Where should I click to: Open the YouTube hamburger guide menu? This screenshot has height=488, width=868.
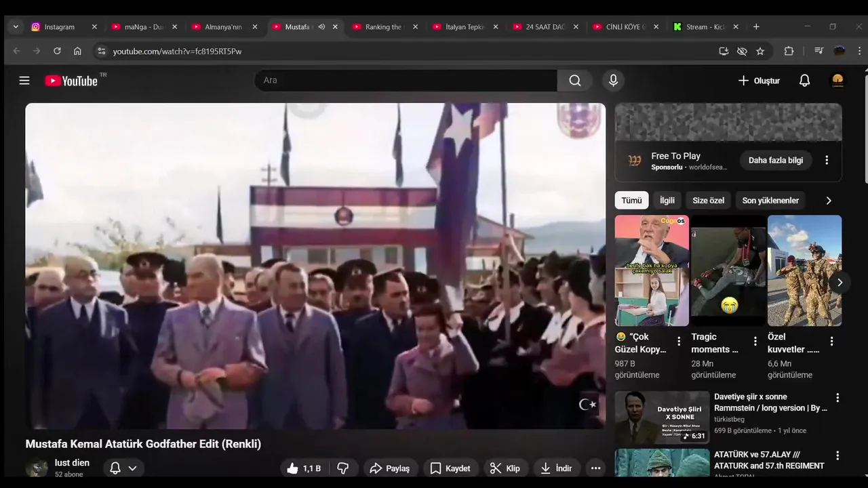point(24,81)
